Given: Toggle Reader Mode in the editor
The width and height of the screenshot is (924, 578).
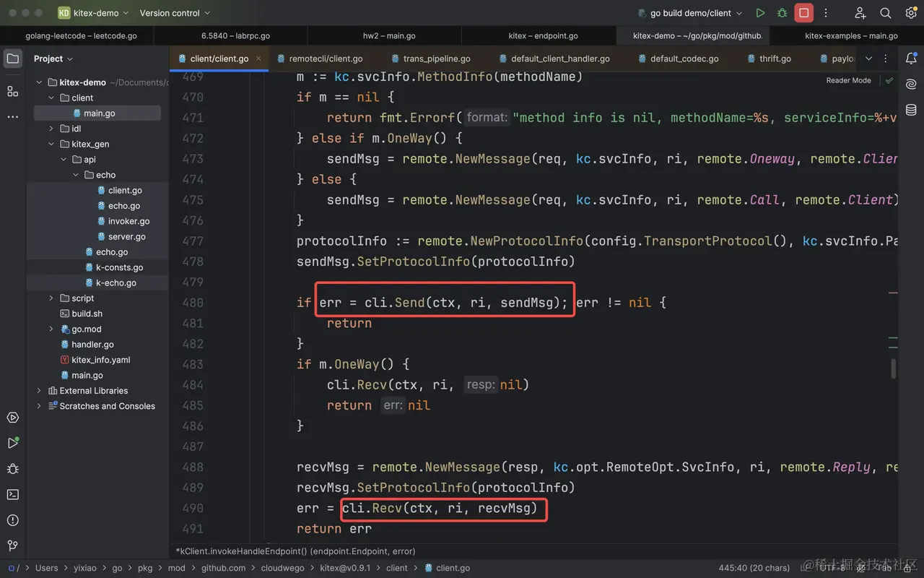Looking at the screenshot, I should [x=848, y=80].
